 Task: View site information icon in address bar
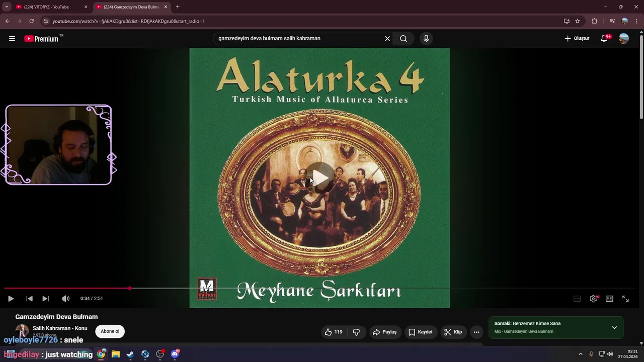tap(46, 21)
